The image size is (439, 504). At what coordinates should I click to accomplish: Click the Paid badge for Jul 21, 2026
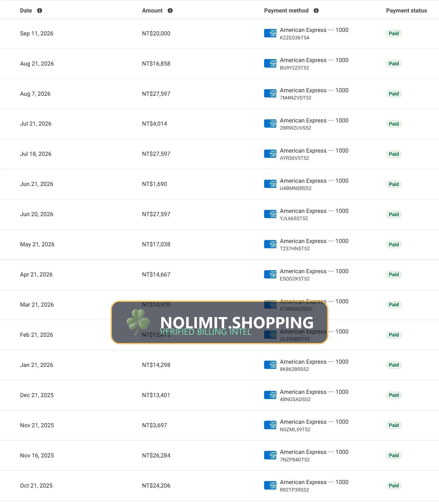pyautogui.click(x=394, y=124)
